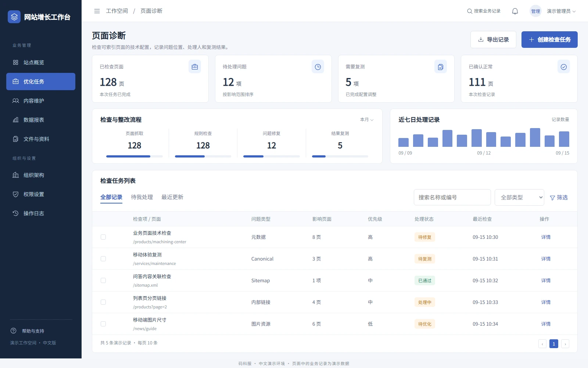Check the 移动体验复测 row checkbox
Screen dimensions: 588x368
click(x=103, y=259)
